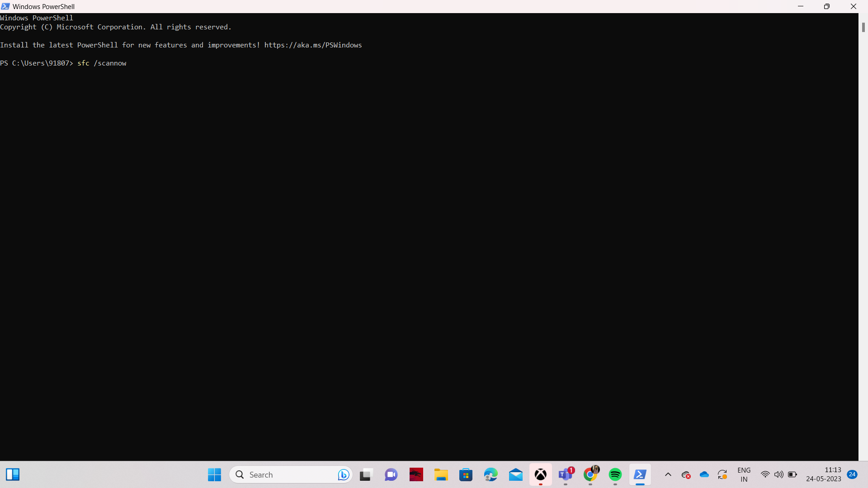This screenshot has height=488, width=868.
Task: Expand hidden icons in the system tray
Action: 668,474
